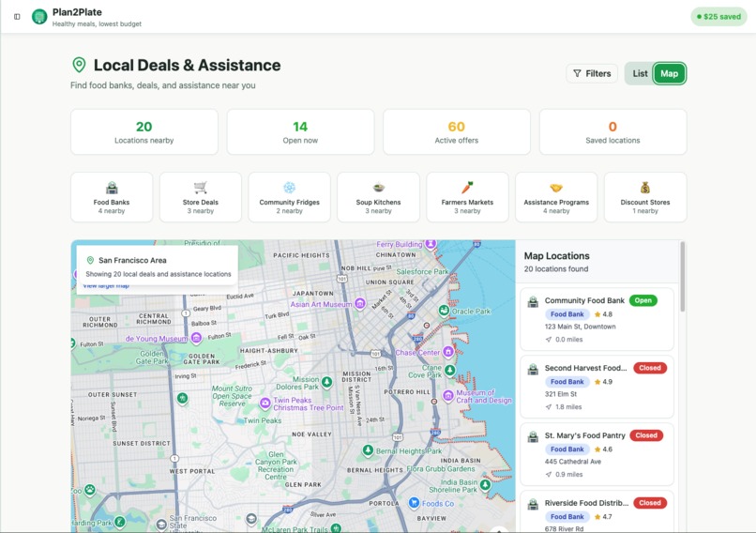This screenshot has height=533, width=756.
Task: Choose the Community Fridges category
Action: (x=289, y=197)
